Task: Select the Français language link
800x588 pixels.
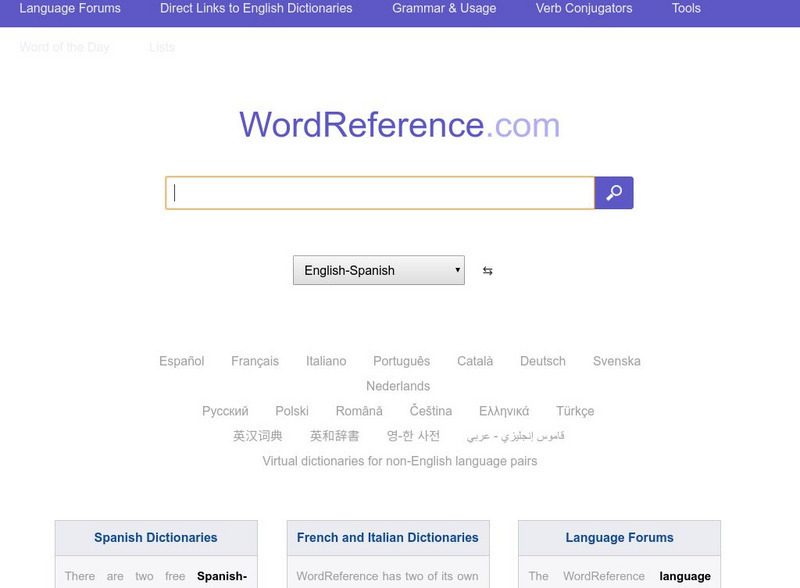Action: pyautogui.click(x=255, y=361)
